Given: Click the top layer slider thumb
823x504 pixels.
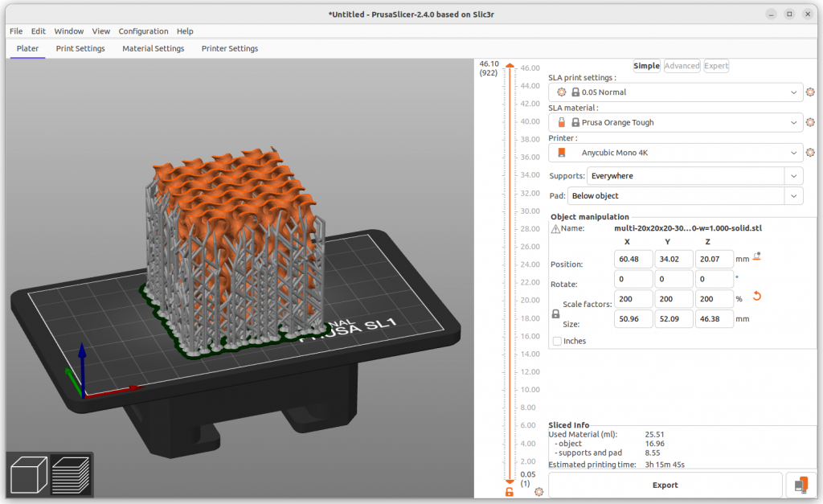Looking at the screenshot, I should tap(510, 66).
